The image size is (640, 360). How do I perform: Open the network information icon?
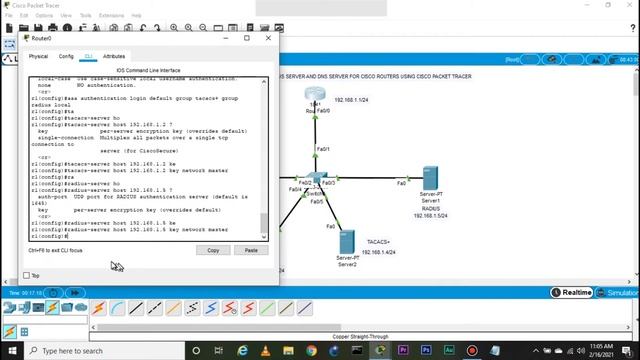(x=67, y=28)
